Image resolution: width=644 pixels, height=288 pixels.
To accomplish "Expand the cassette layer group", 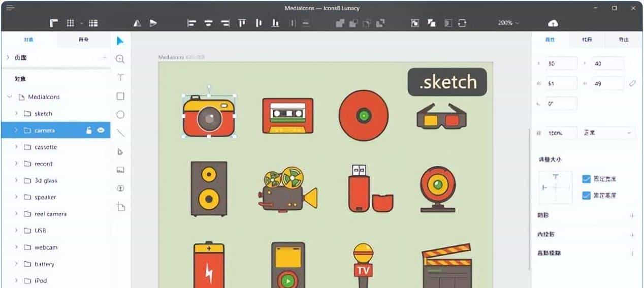I will [x=16, y=147].
